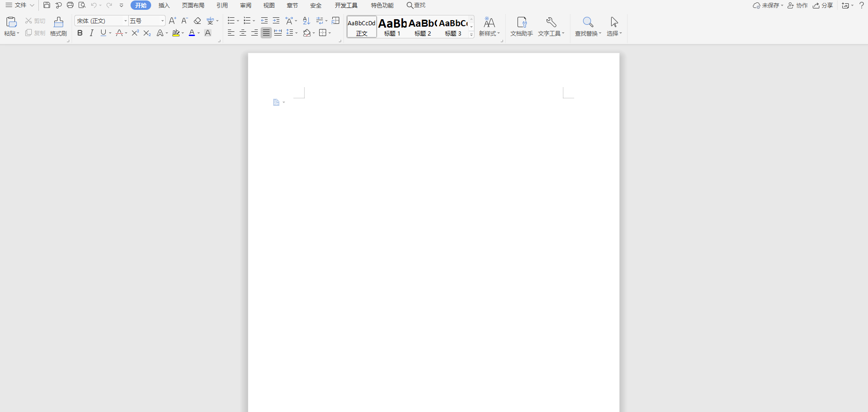Apply the text highlight color
Screen dimensions: 868x412
click(x=176, y=33)
